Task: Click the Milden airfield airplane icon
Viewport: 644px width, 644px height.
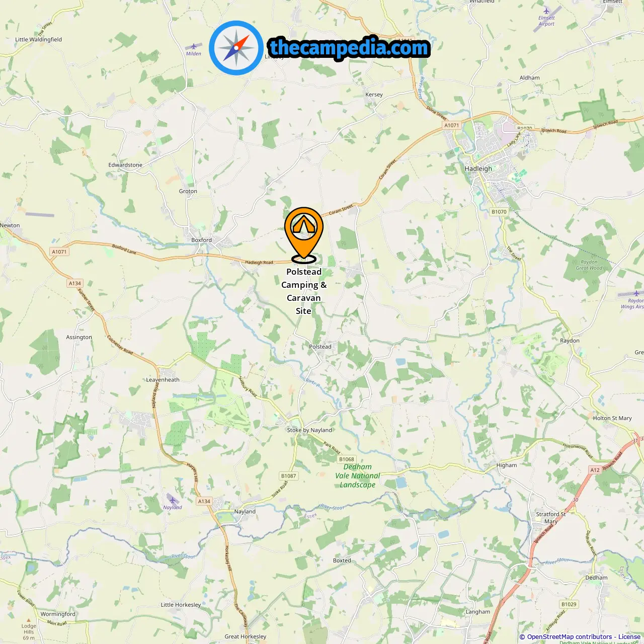Action: tap(194, 46)
